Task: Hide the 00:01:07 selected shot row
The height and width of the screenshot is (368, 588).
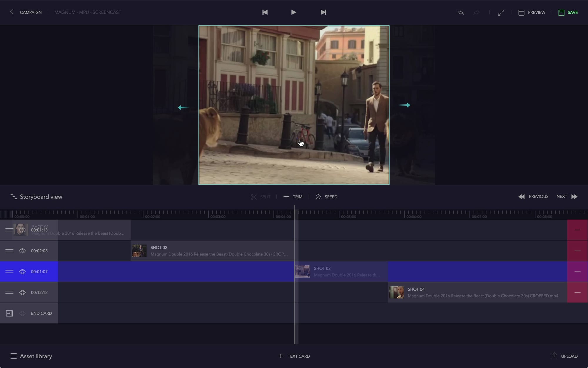Action: pos(22,272)
